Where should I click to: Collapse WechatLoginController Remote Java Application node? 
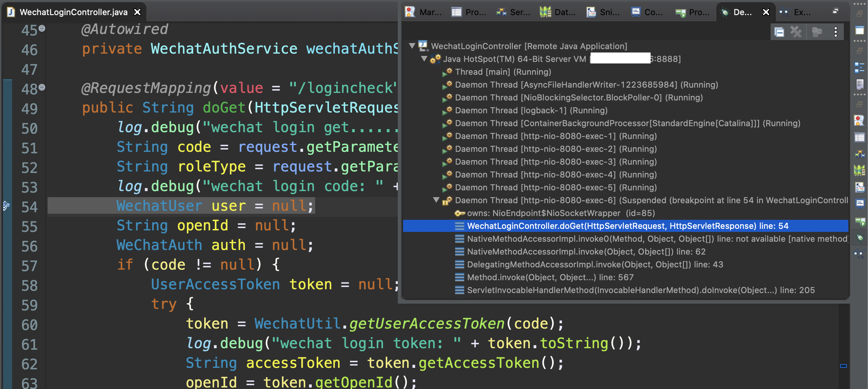pyautogui.click(x=412, y=46)
